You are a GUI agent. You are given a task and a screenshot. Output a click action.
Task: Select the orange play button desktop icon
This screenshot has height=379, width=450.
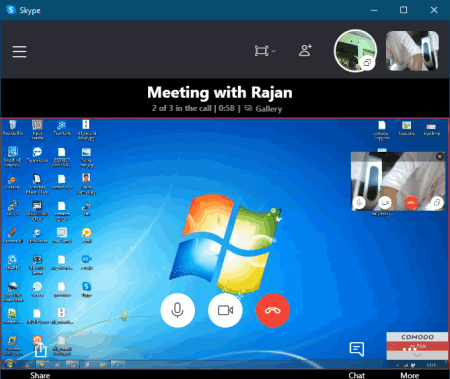pos(86,235)
